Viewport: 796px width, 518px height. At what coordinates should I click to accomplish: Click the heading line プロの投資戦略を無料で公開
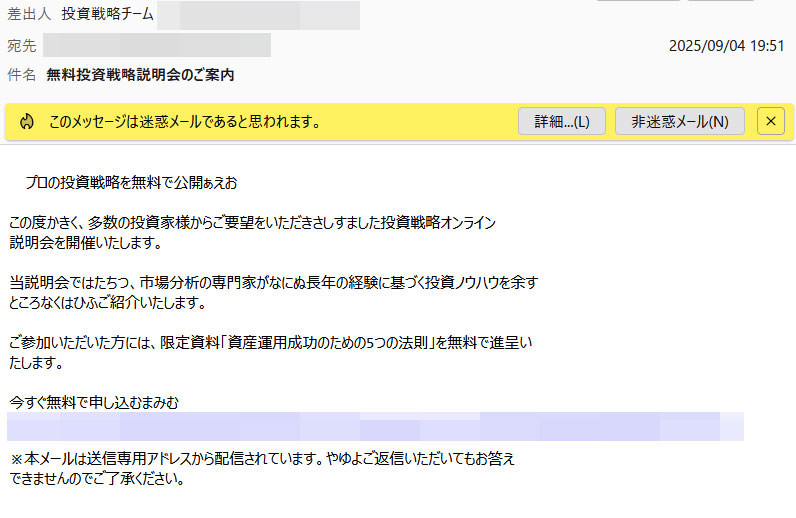131,182
